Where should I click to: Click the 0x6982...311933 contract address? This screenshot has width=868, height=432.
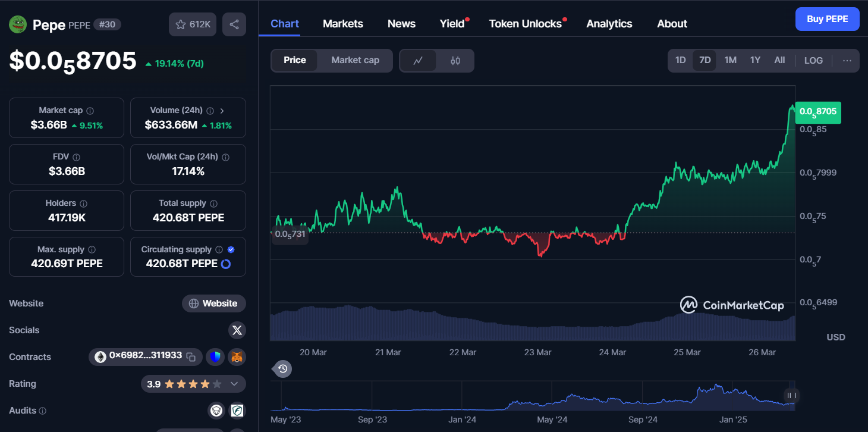[145, 355]
